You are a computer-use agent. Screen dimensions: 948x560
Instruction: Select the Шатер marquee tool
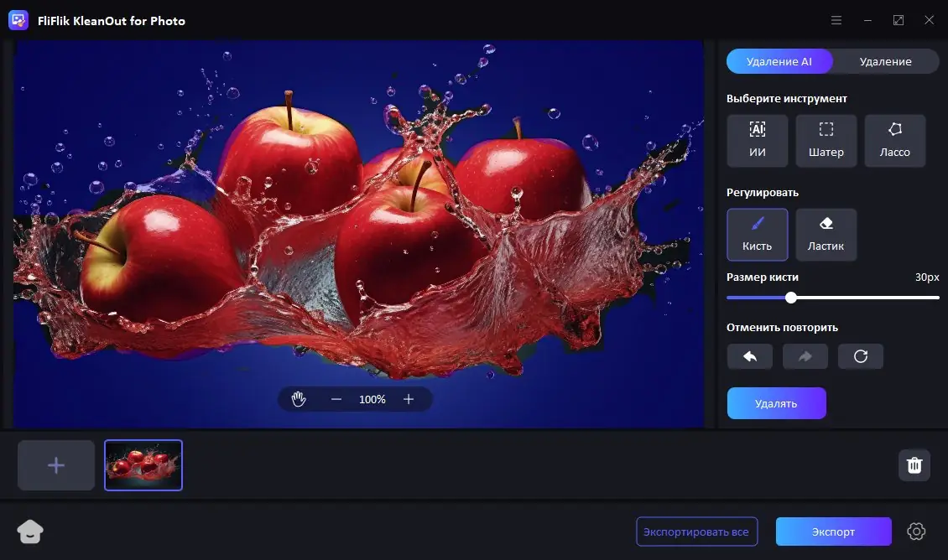(x=826, y=141)
